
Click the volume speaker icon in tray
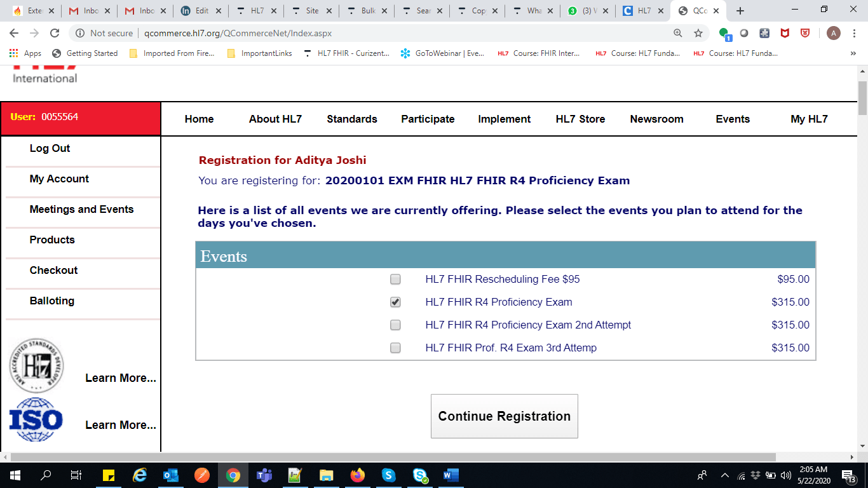[x=785, y=475]
